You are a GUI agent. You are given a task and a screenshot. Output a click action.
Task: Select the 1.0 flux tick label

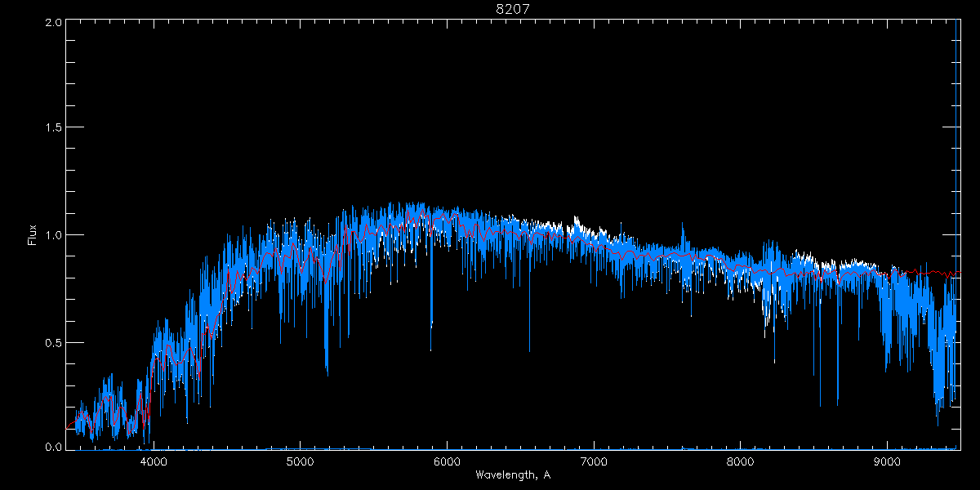tap(54, 235)
